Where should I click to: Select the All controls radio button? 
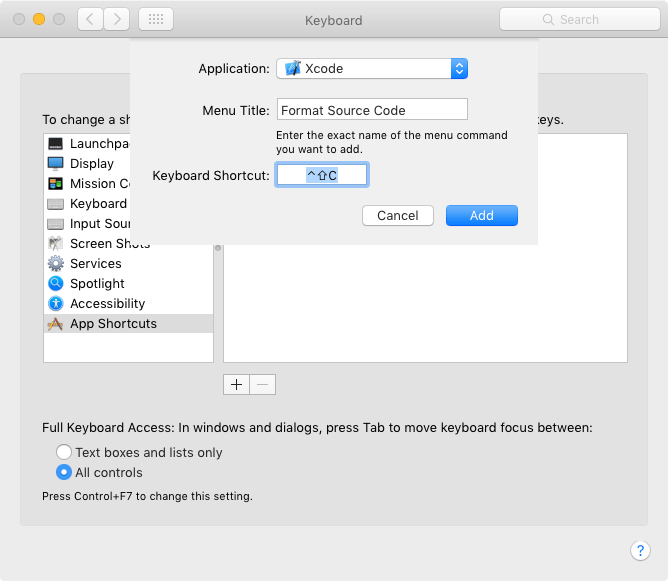pyautogui.click(x=64, y=472)
